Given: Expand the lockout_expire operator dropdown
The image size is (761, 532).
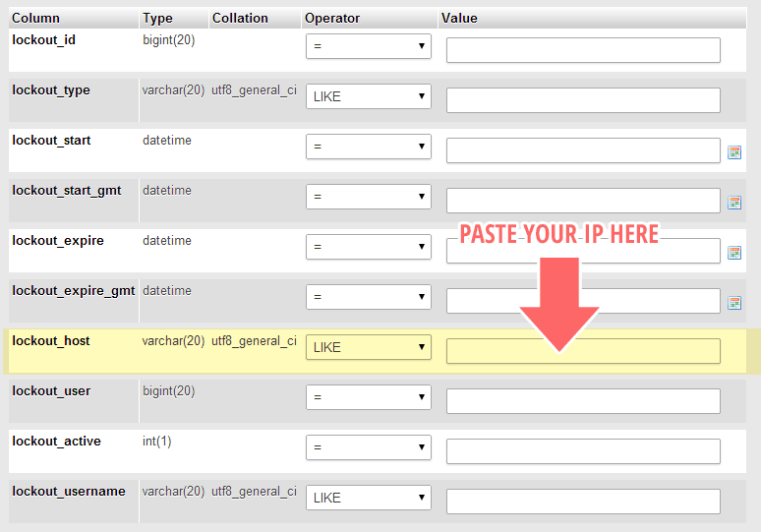Looking at the screenshot, I should [368, 247].
